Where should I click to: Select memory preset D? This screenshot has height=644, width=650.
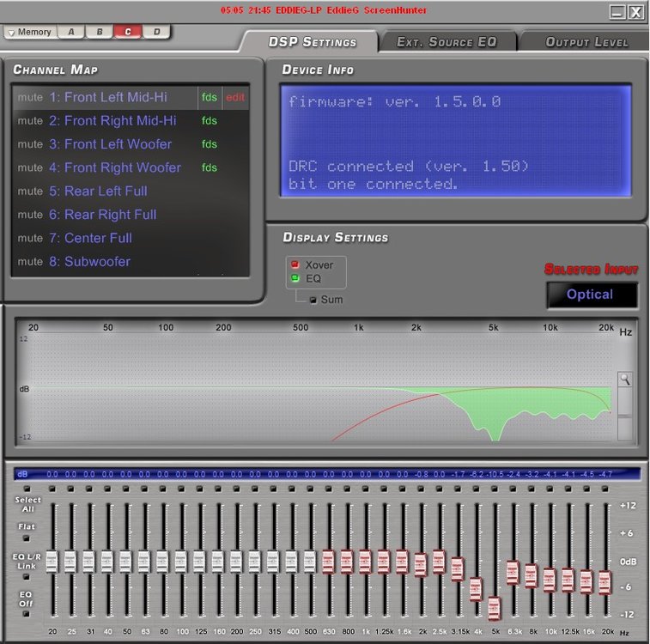(156, 32)
